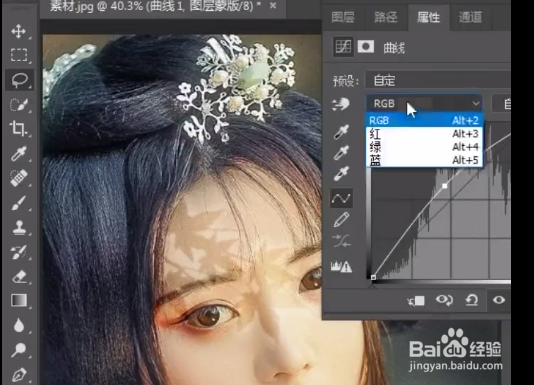This screenshot has width=534, height=385.
Task: Switch to the 通道 tab
Action: (471, 17)
